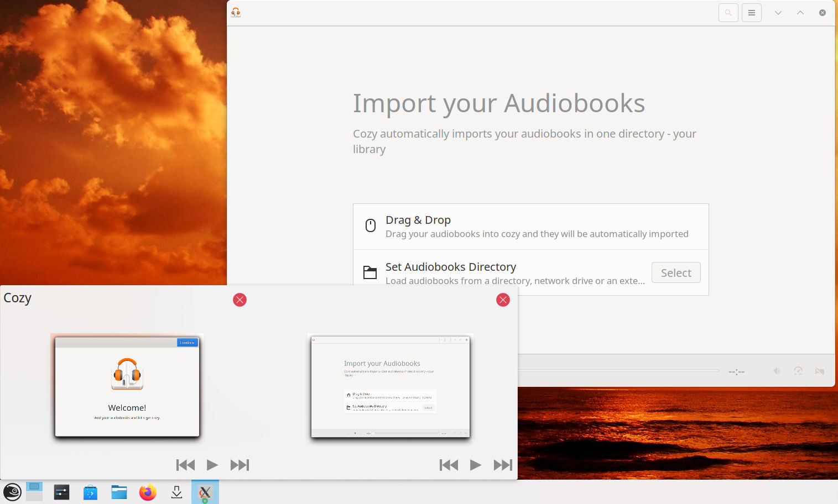Click the download arrow icon in taskbar
This screenshot has width=838, height=504.
pos(176,492)
